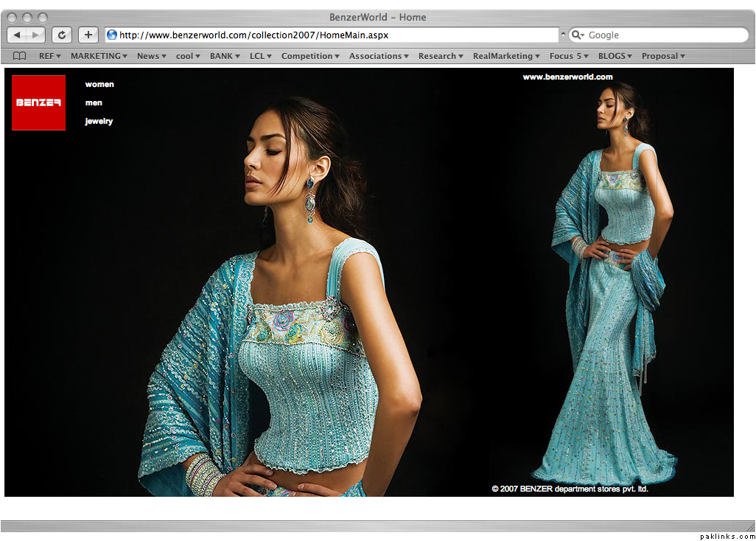
Task: Expand the MARKETING bookmarks folder
Action: coord(99,56)
